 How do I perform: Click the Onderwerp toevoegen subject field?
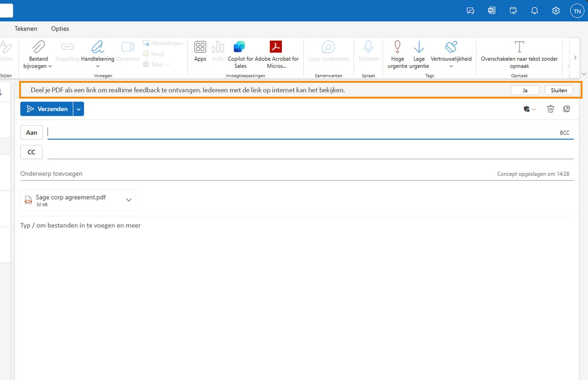(x=51, y=173)
